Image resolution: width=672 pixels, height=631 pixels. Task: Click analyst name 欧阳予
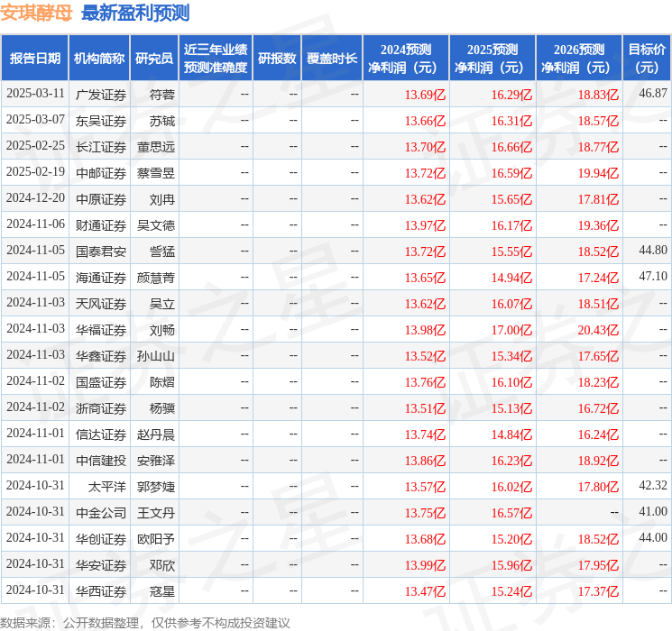(x=156, y=539)
